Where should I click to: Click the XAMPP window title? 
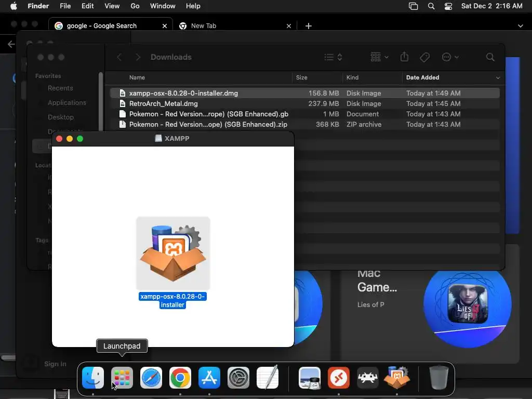click(177, 138)
